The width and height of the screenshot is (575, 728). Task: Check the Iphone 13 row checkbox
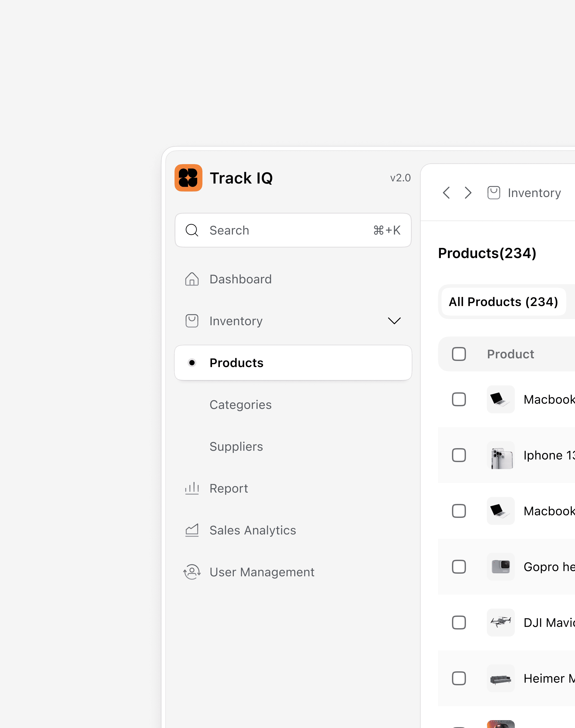459,455
